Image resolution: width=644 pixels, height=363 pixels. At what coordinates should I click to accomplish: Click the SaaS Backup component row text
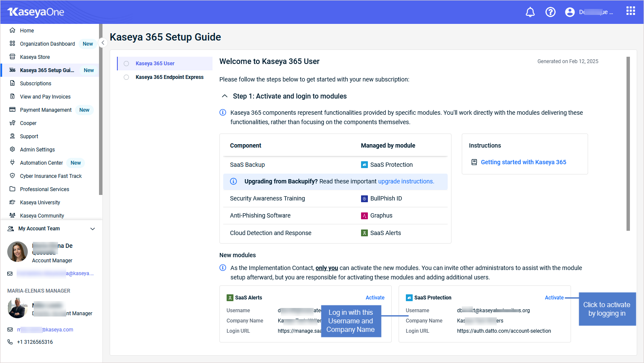pos(248,165)
